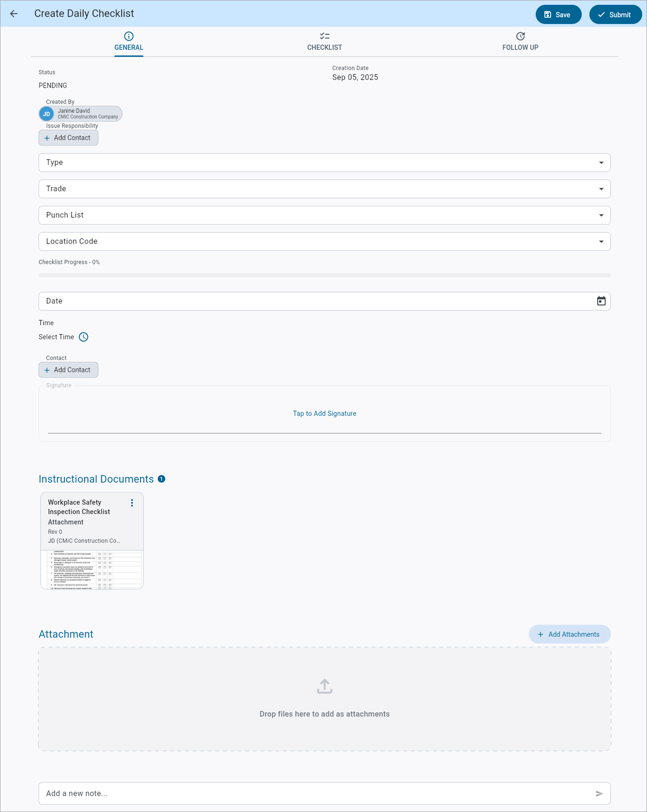This screenshot has width=647, height=812.
Task: Open the Workplace Safety checklist thumbnail preview
Action: (92, 569)
